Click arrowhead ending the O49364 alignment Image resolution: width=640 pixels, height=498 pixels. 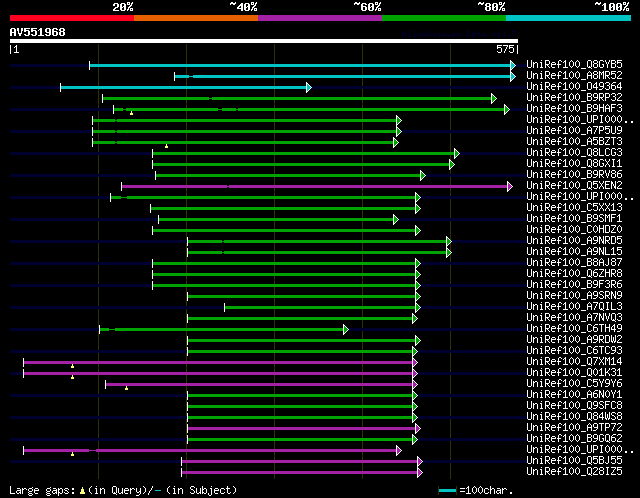click(x=309, y=87)
